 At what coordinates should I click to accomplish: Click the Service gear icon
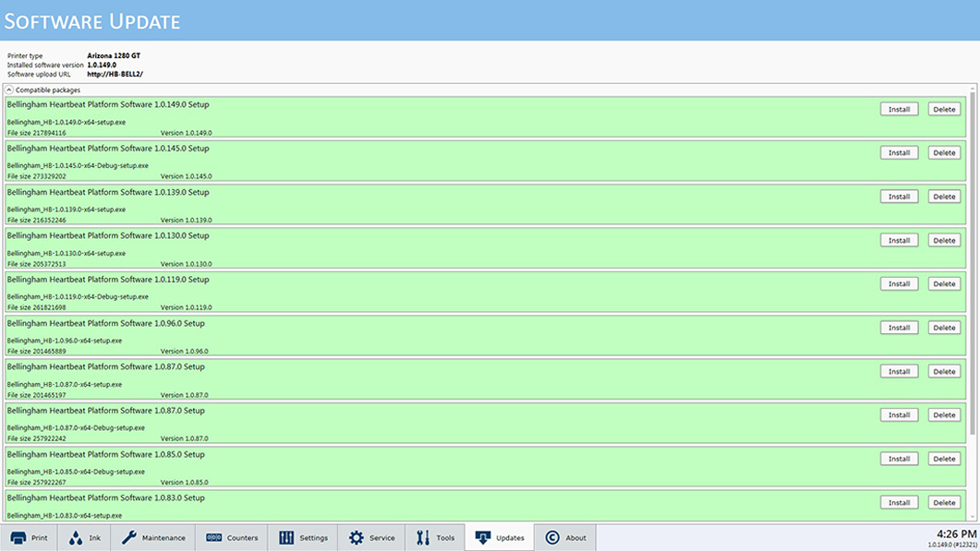pos(357,538)
